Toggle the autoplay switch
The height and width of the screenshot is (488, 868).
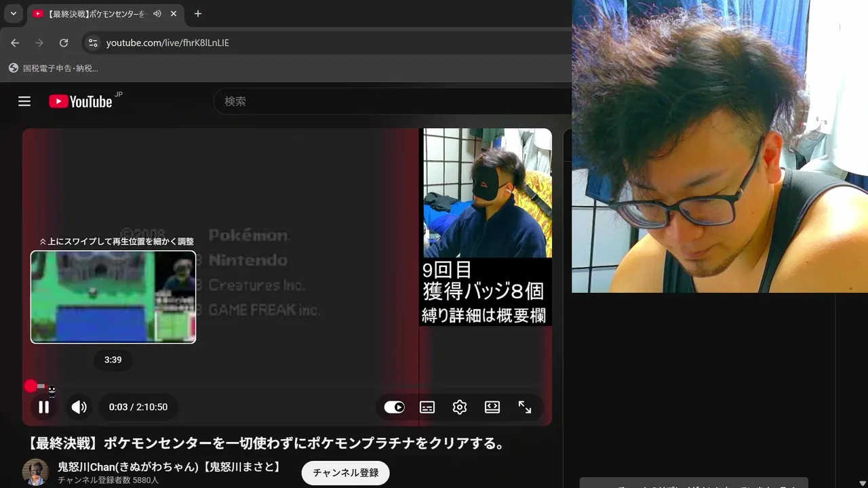point(395,407)
